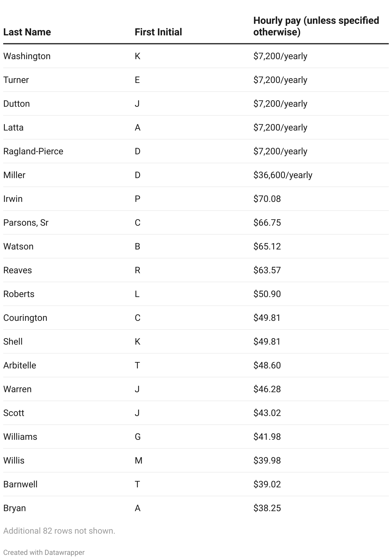The height and width of the screenshot is (560, 392).
Task: Select Watson's $65.12 pay value
Action: pyautogui.click(x=267, y=247)
